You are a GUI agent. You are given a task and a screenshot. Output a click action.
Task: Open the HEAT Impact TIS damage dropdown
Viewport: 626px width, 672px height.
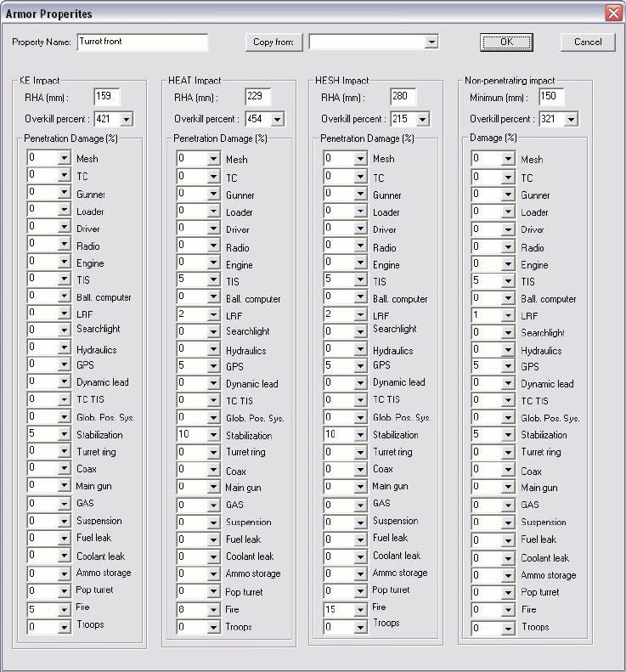[x=213, y=280]
